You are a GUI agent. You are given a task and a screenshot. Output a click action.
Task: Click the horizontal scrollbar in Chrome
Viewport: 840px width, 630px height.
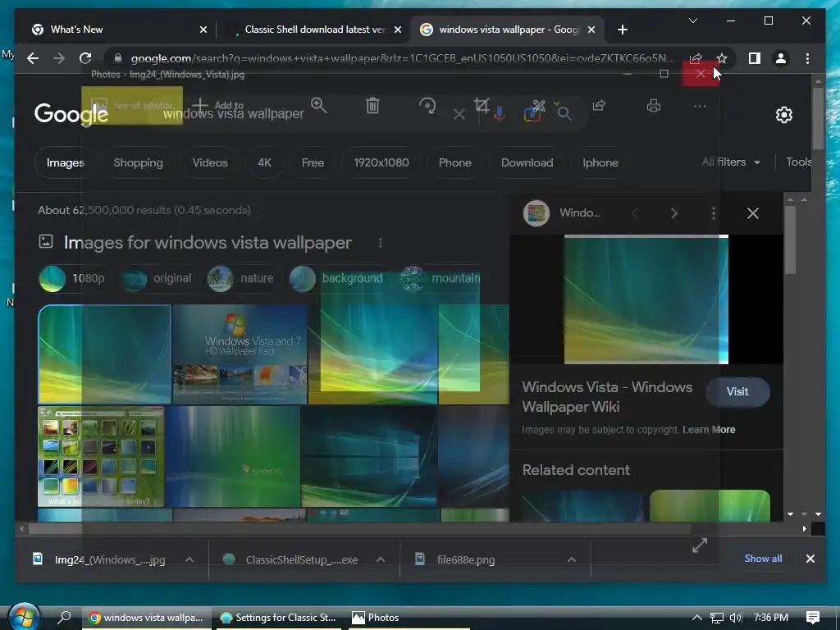359,529
